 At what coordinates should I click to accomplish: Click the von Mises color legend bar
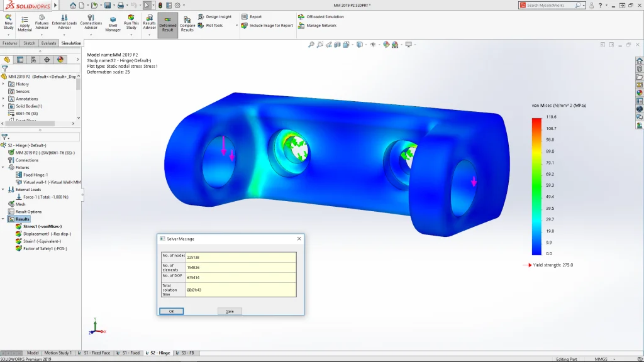536,187
